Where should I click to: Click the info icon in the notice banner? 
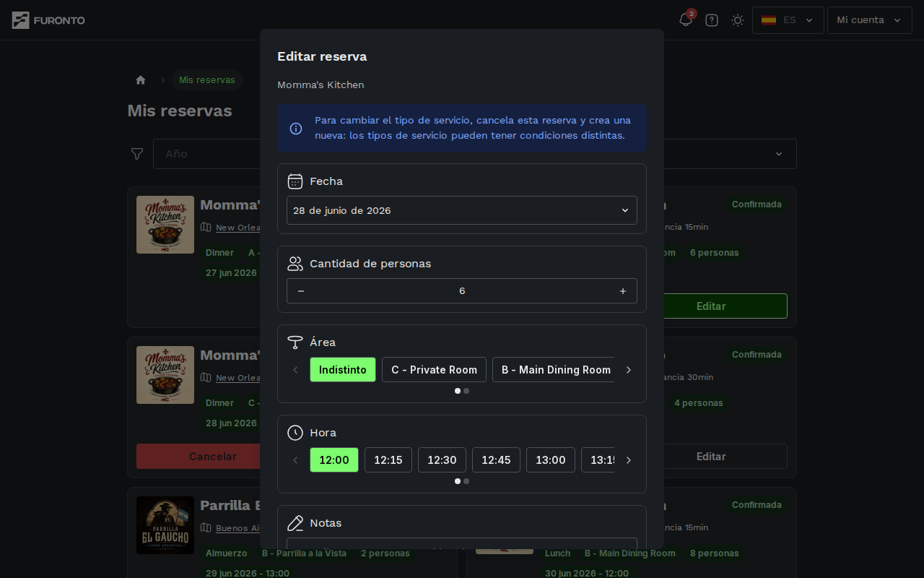(296, 129)
